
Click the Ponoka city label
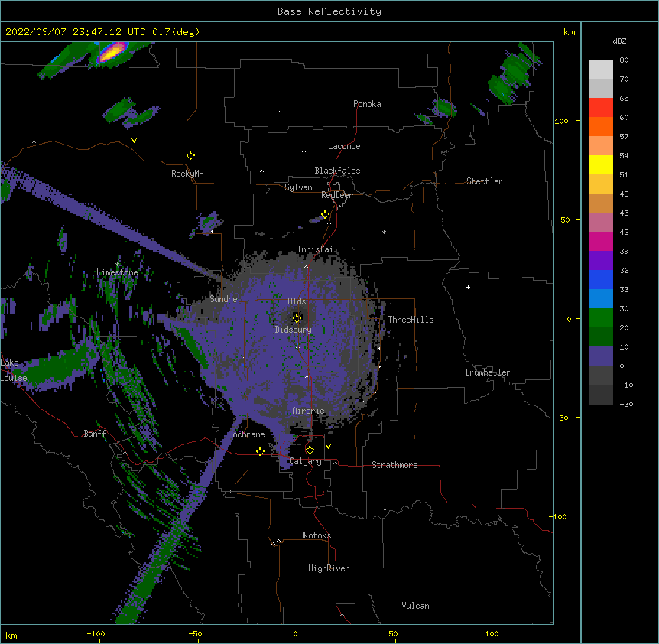pos(367,104)
